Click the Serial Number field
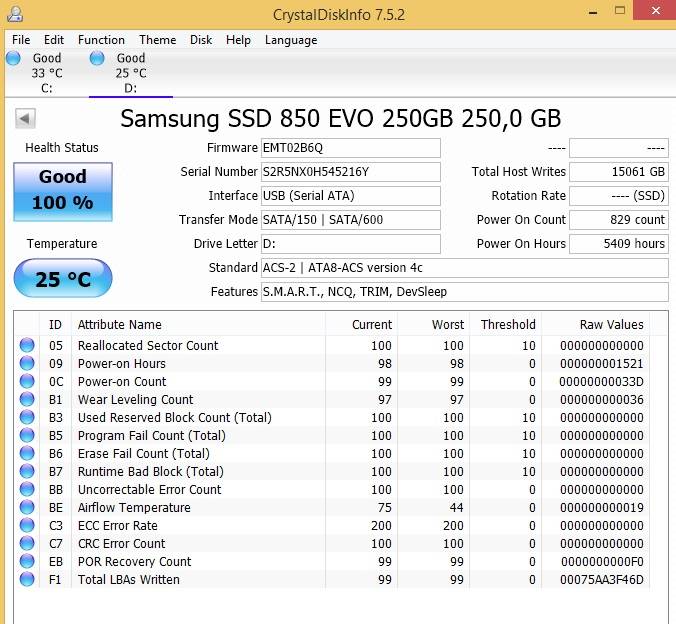Viewport: 676px width, 624px height. click(350, 172)
